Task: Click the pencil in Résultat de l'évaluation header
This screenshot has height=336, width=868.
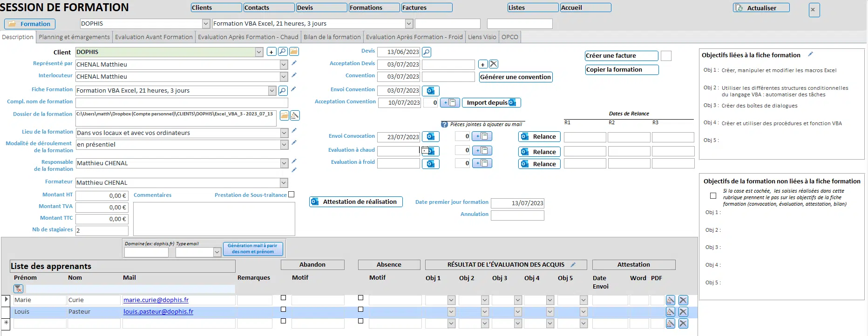Action: pos(573,265)
